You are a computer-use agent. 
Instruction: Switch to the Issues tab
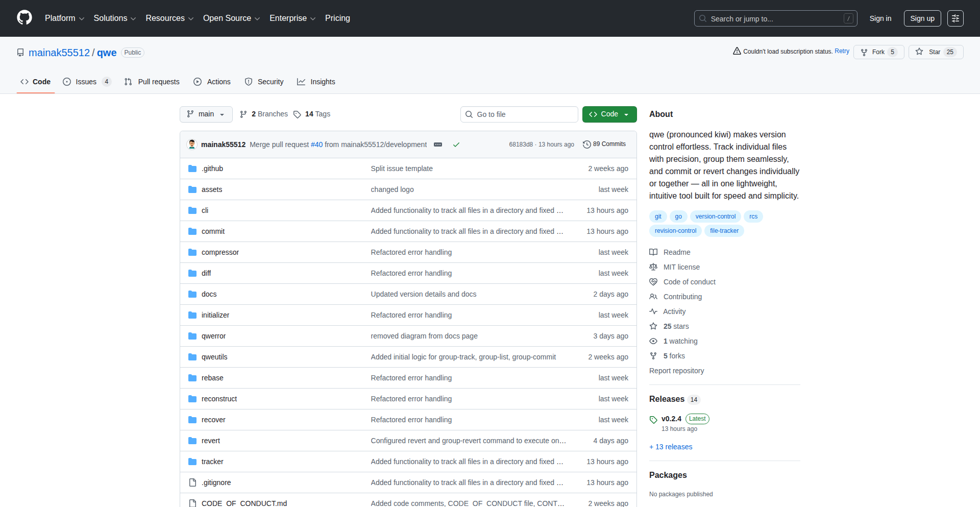[x=86, y=82]
